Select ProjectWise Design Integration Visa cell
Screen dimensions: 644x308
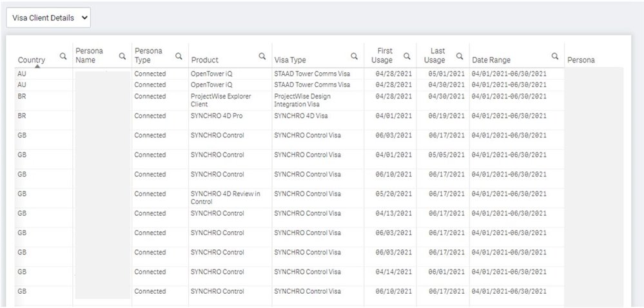[x=302, y=101]
